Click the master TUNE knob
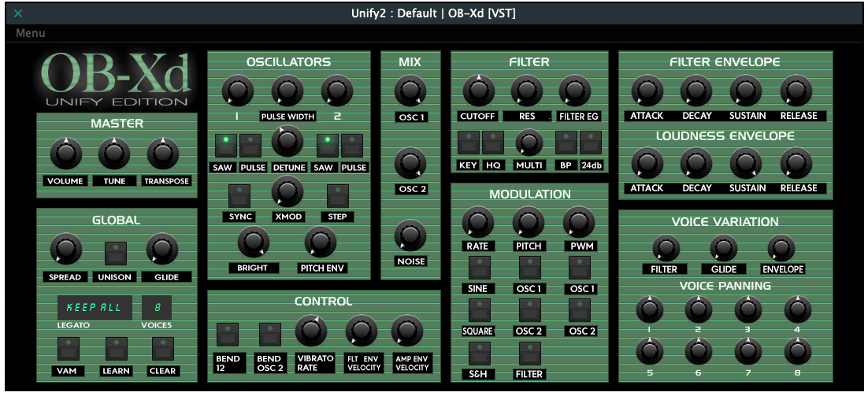The width and height of the screenshot is (868, 396). 114,154
